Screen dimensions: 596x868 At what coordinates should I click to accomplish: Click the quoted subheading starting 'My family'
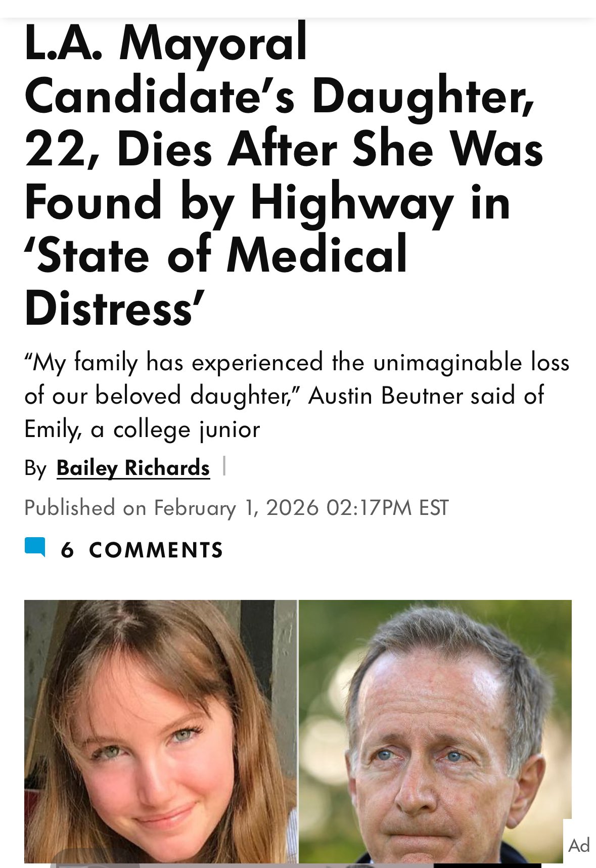point(297,396)
